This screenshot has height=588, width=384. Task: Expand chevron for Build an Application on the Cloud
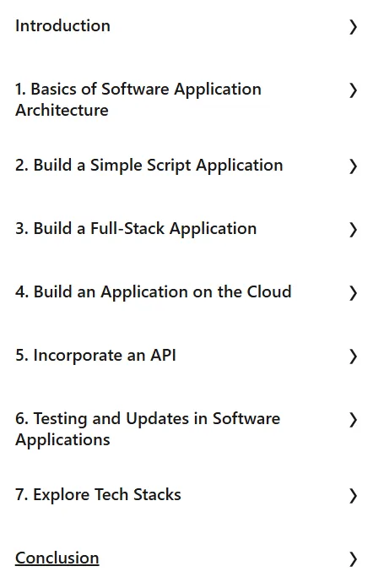point(353,293)
